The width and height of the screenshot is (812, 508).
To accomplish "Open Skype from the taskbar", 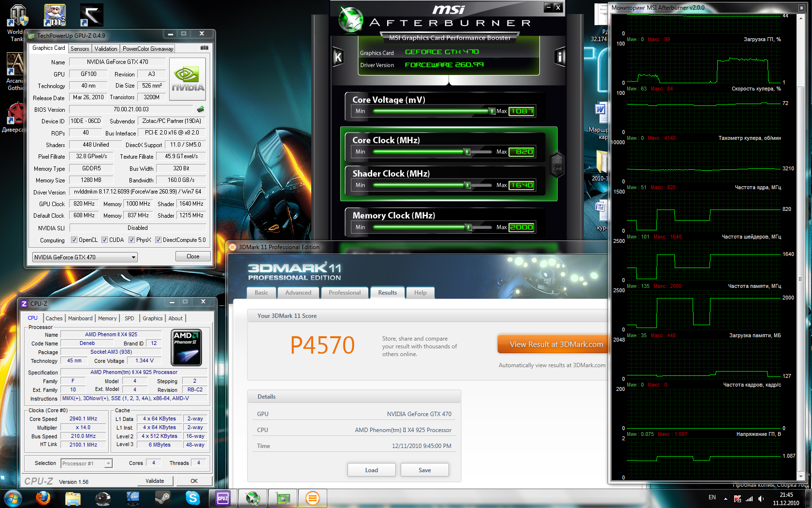I will point(192,498).
